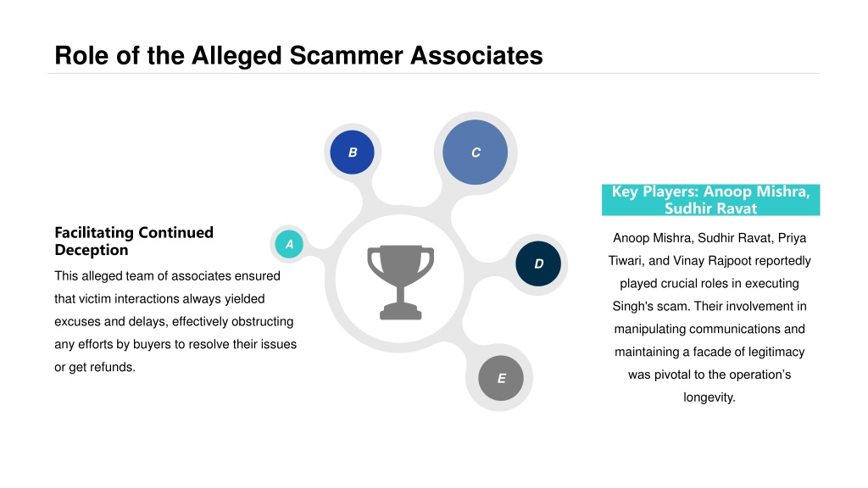Click the teal Key Players banner
Screen dimensions: 868x488
711,200
